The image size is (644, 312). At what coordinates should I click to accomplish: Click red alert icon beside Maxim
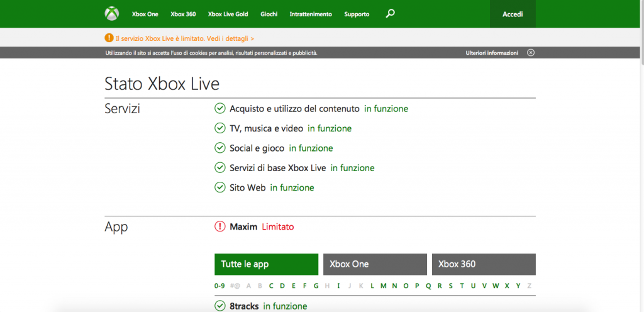(220, 226)
